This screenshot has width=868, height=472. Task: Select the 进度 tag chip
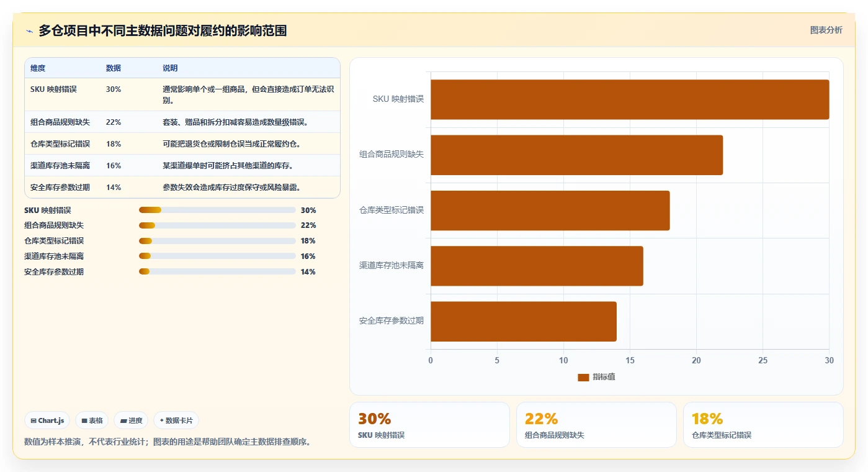[x=131, y=420]
